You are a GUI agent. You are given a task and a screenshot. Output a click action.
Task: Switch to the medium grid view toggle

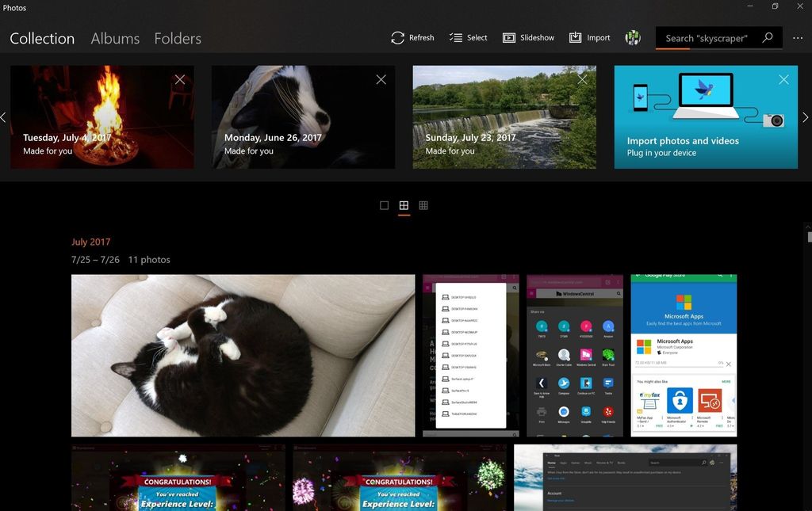pyautogui.click(x=404, y=205)
